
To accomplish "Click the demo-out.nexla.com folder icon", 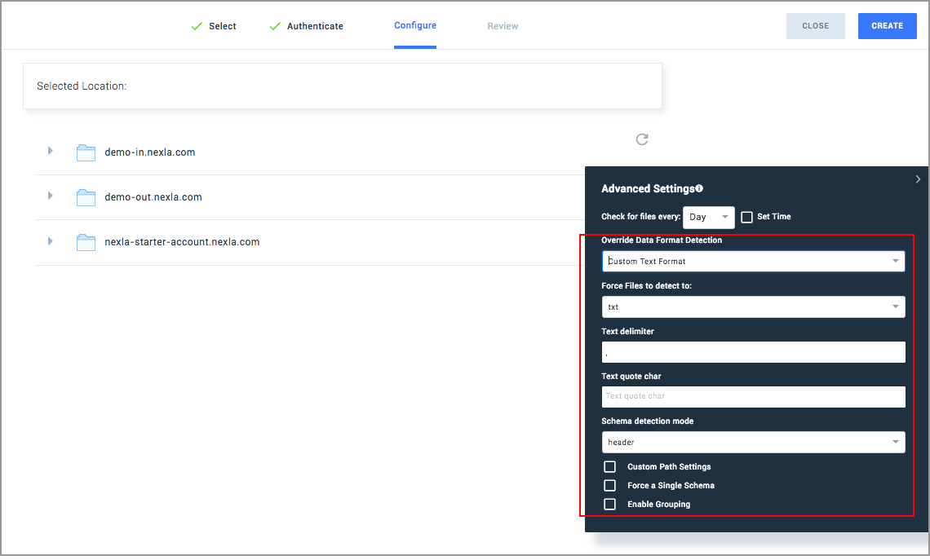I will (86, 197).
